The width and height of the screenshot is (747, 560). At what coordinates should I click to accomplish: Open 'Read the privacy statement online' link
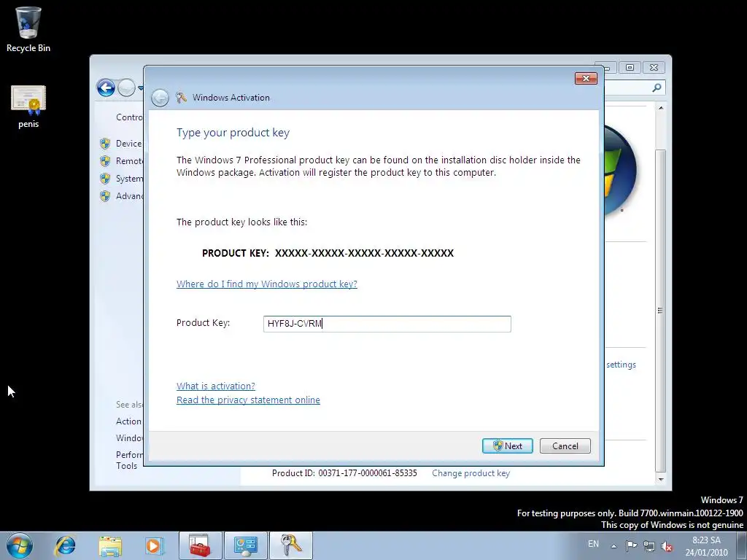pyautogui.click(x=248, y=400)
